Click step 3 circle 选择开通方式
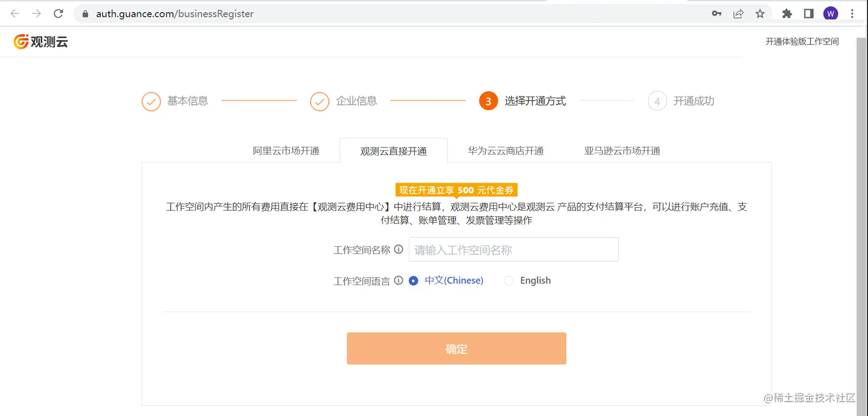The width and height of the screenshot is (868, 416). [489, 101]
